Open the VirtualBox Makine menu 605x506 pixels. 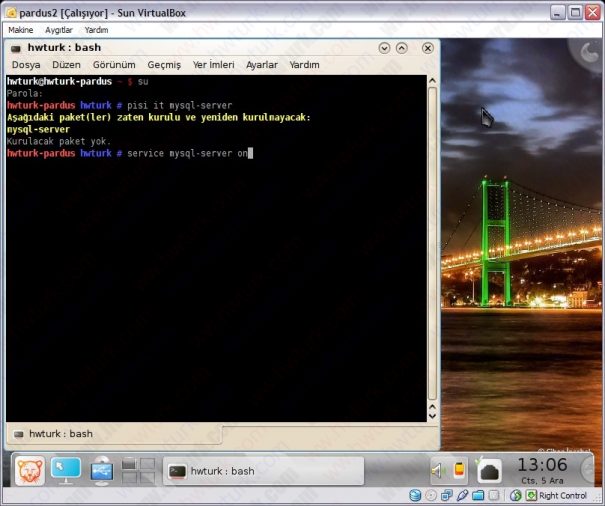click(20, 30)
